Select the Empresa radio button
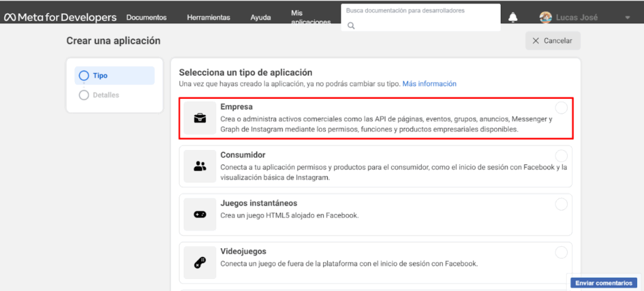This screenshot has height=291, width=644. click(x=561, y=108)
